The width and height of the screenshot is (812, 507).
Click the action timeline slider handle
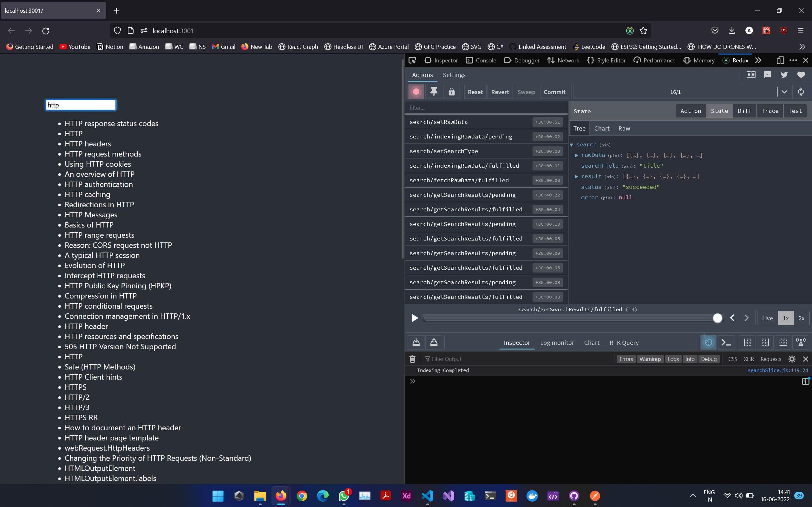point(717,318)
